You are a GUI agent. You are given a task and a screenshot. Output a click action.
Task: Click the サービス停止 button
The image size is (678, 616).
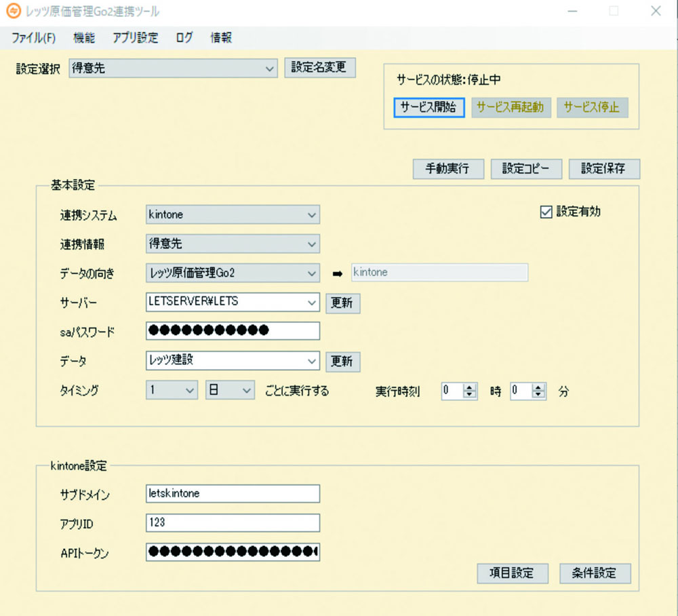point(592,107)
